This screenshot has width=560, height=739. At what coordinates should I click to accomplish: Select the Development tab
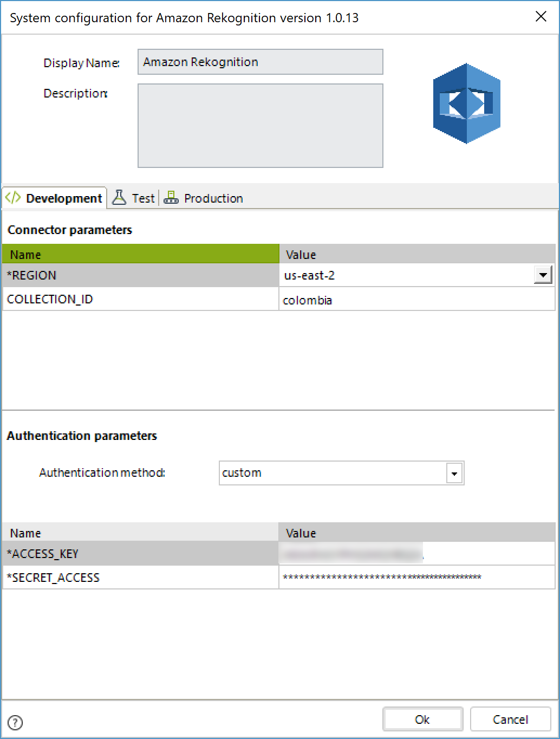point(63,198)
